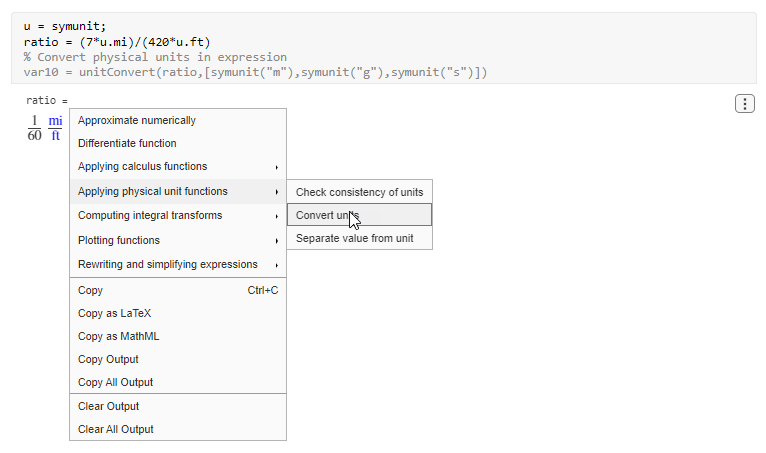766x453 pixels.
Task: Select Copy as MathML option
Action: (118, 336)
